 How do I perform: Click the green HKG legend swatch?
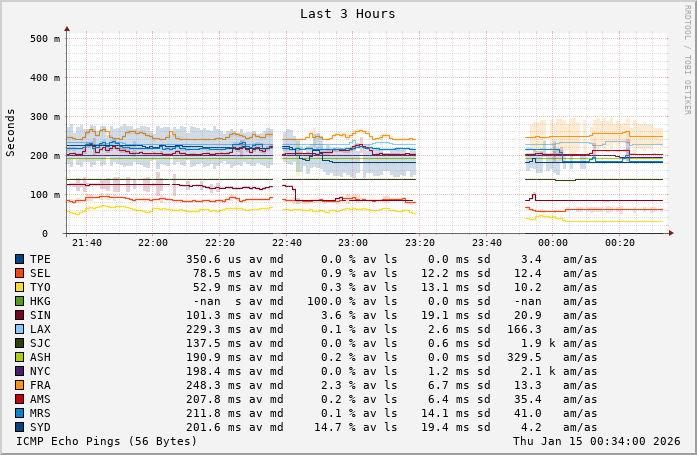[19, 301]
